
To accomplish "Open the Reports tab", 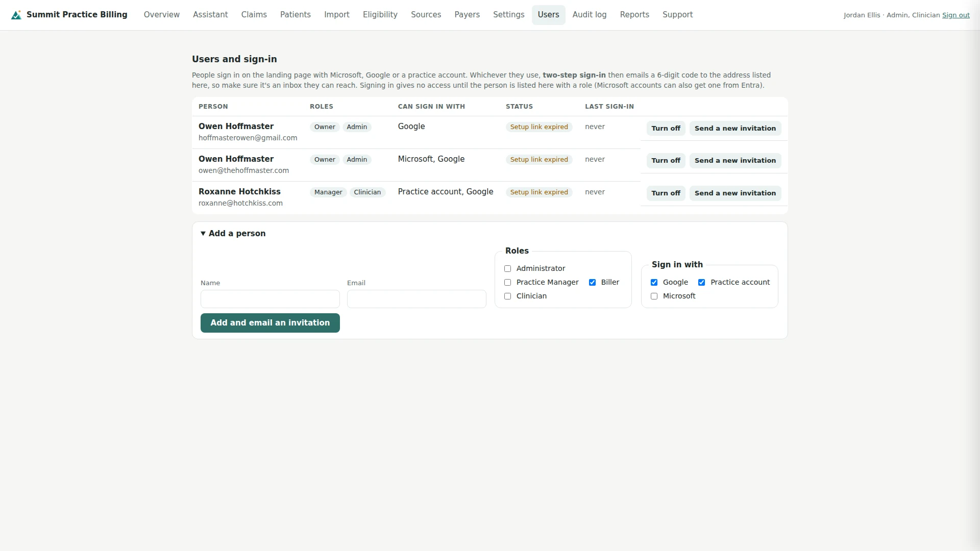I will pyautogui.click(x=634, y=15).
